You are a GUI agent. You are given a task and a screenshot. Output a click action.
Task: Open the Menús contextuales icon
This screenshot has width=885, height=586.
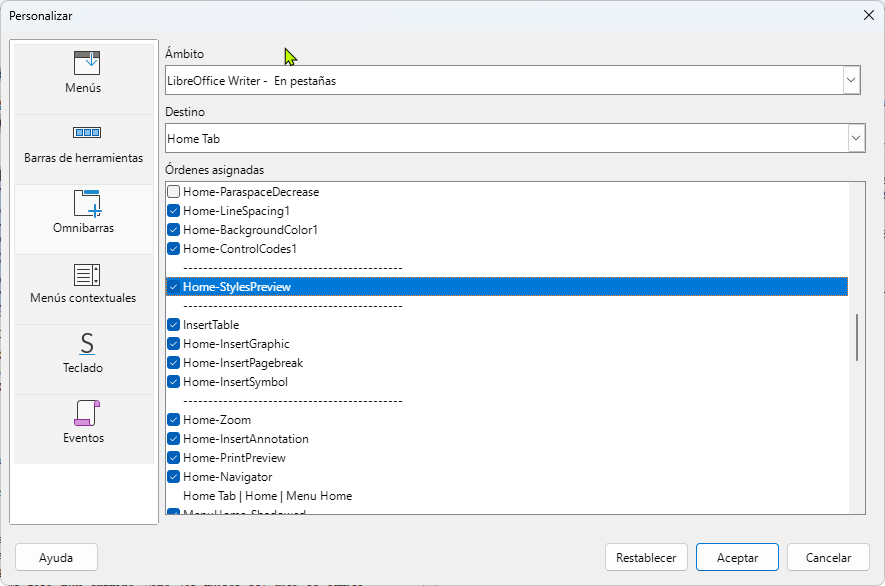(86, 275)
